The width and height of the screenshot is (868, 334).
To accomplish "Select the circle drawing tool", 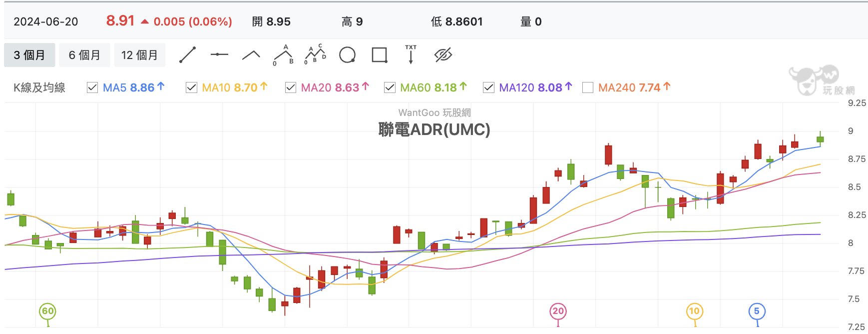I will pyautogui.click(x=347, y=55).
